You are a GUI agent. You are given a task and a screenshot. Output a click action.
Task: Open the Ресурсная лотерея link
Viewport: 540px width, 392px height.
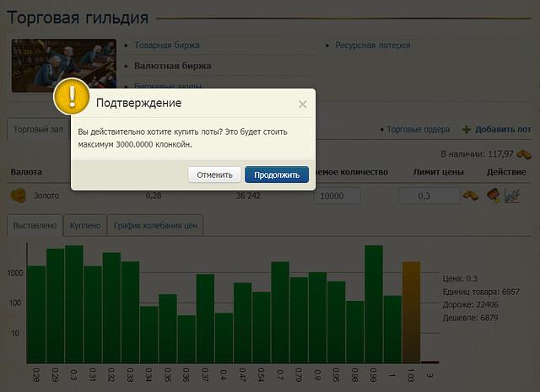[373, 45]
